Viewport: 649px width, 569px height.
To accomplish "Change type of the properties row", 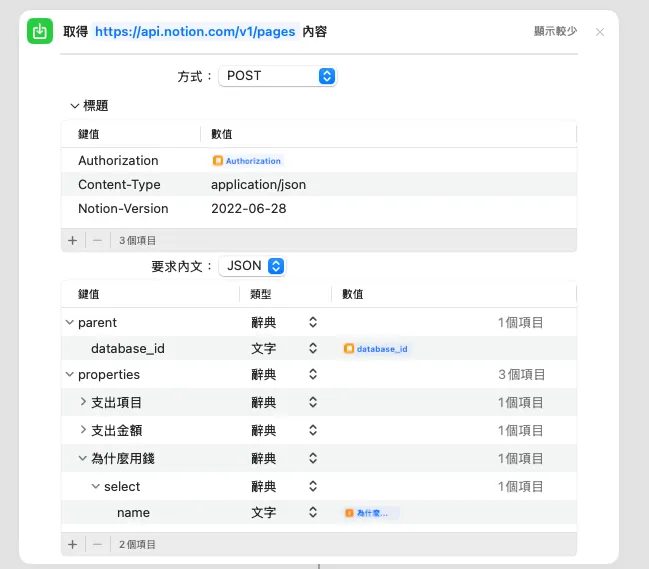I will point(313,375).
